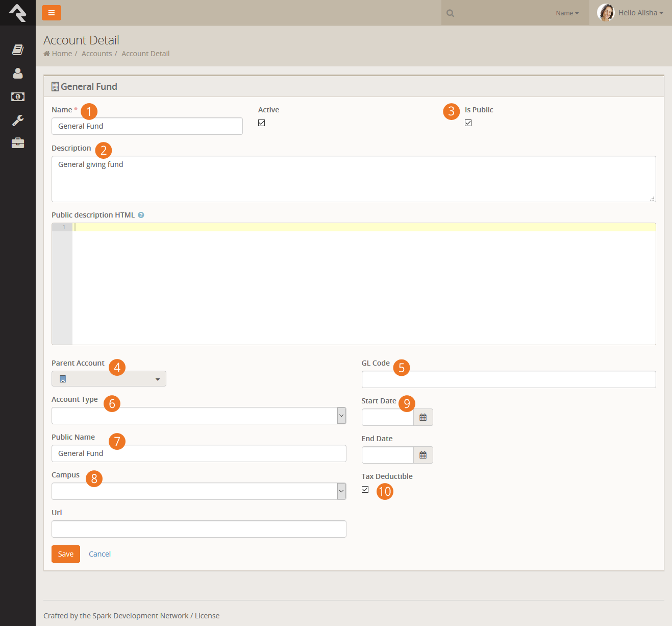The height and width of the screenshot is (626, 672).
Task: Click the Start Date calendar icon
Action: pos(423,417)
